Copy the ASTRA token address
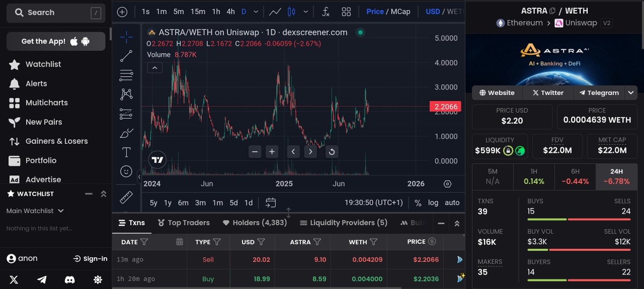Viewport: 644px width, 289px height. pos(552,11)
